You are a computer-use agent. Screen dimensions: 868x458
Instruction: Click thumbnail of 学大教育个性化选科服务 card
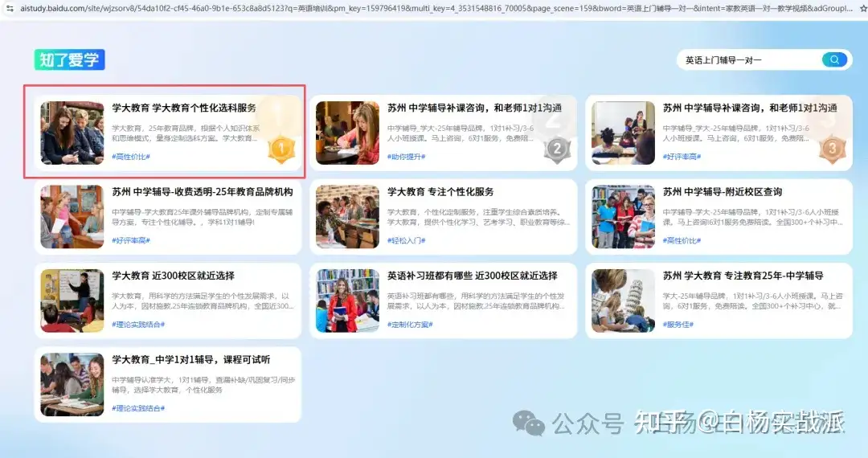[72, 133]
